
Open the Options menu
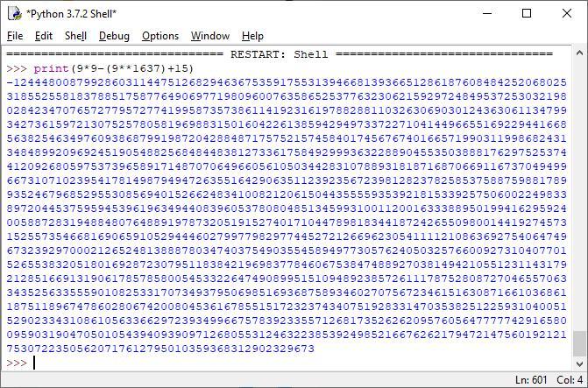tap(160, 36)
